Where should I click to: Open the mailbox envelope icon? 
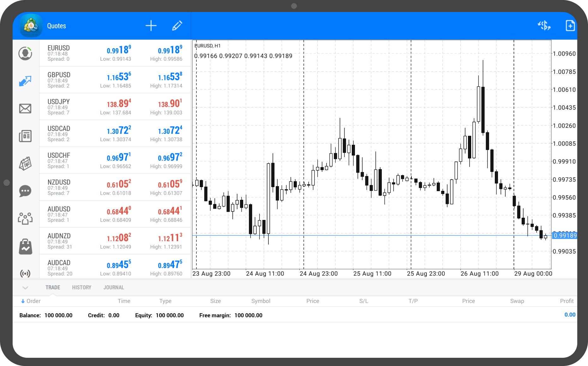coord(25,109)
